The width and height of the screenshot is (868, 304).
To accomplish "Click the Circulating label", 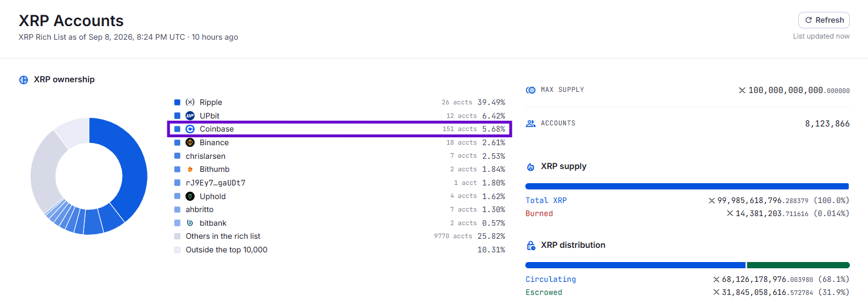I will click(550, 279).
